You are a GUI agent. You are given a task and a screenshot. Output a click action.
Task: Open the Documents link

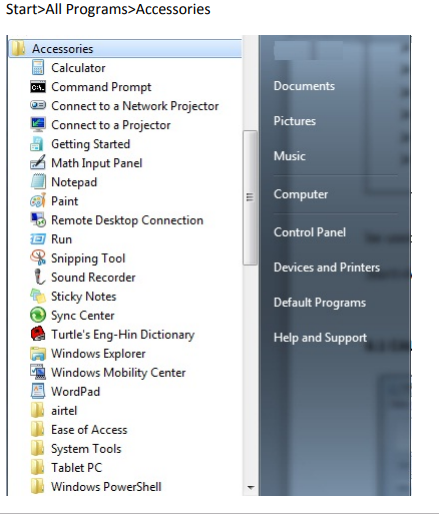pyautogui.click(x=304, y=86)
